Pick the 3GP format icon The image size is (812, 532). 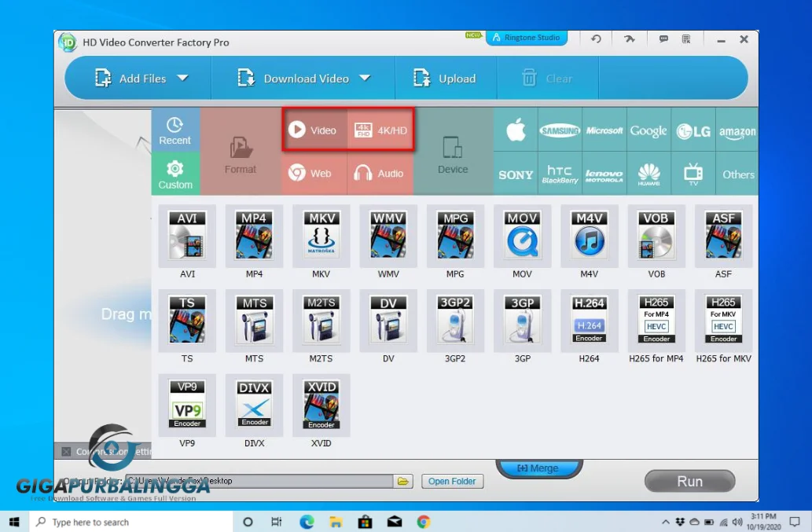(522, 321)
